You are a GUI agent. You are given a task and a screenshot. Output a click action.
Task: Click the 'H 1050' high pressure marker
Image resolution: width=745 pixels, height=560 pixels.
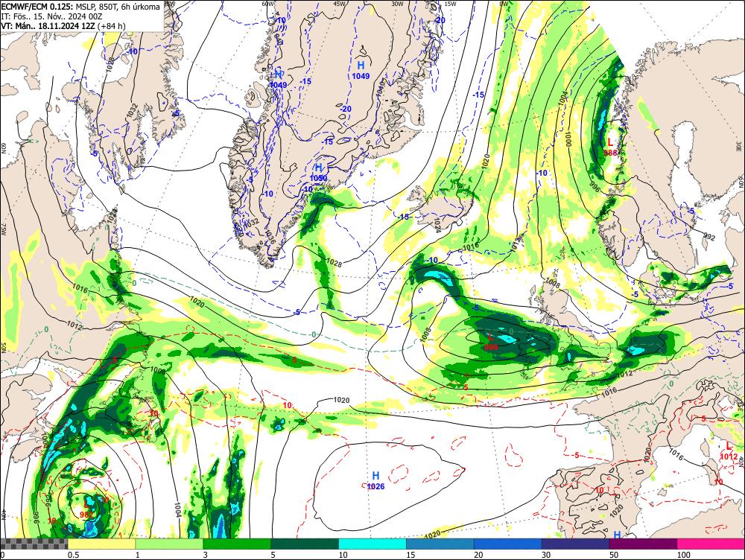tap(319, 173)
